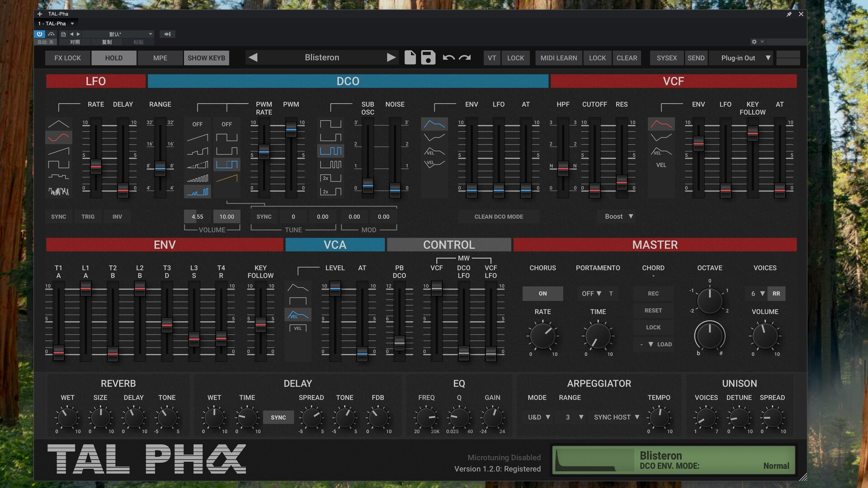The image size is (868, 488).
Task: Toggle LFO TRIG
Action: 88,216
